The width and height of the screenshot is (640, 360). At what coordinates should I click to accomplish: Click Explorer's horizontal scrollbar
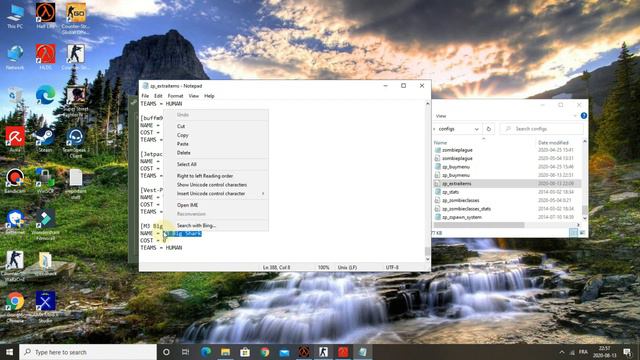479,225
